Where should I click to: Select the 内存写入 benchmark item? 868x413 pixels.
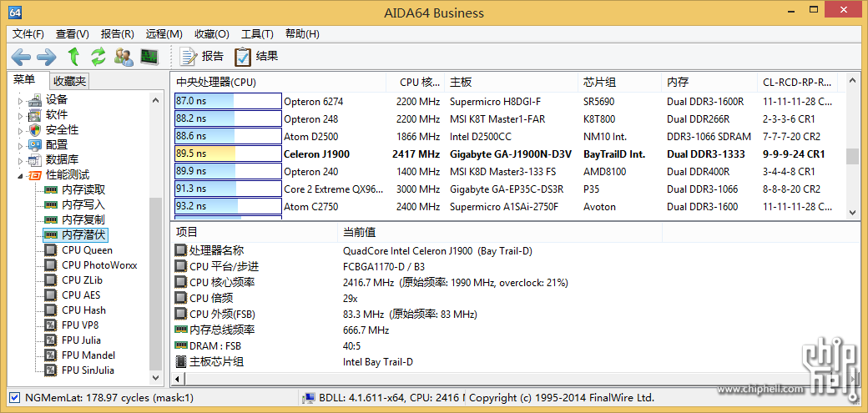point(83,205)
